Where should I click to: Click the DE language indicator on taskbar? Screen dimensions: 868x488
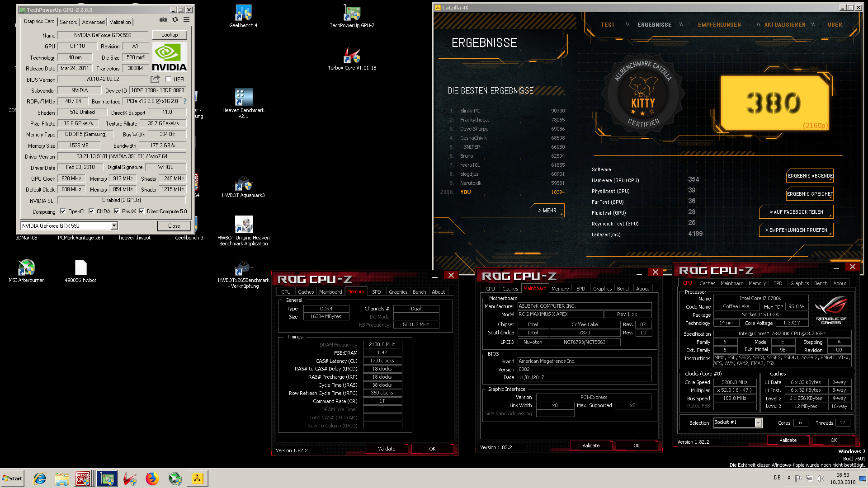point(777,478)
